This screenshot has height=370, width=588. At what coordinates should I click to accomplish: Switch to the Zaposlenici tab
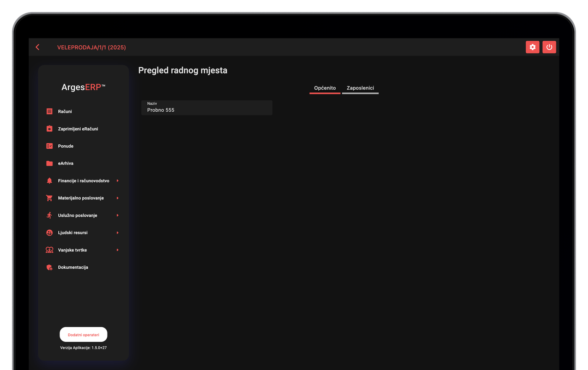click(x=360, y=88)
